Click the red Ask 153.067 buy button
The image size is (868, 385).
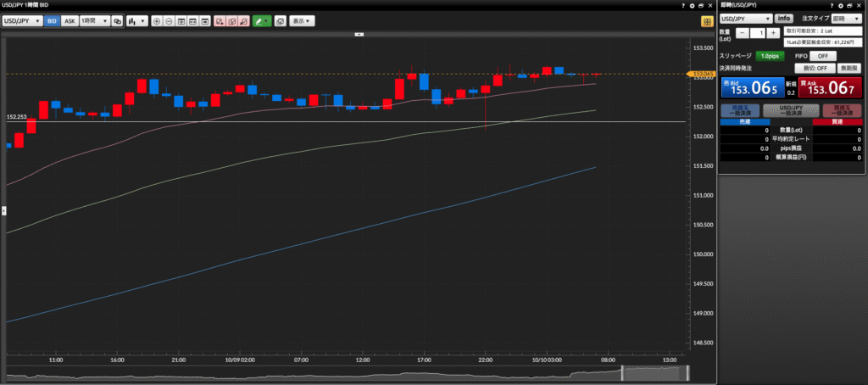[x=829, y=87]
